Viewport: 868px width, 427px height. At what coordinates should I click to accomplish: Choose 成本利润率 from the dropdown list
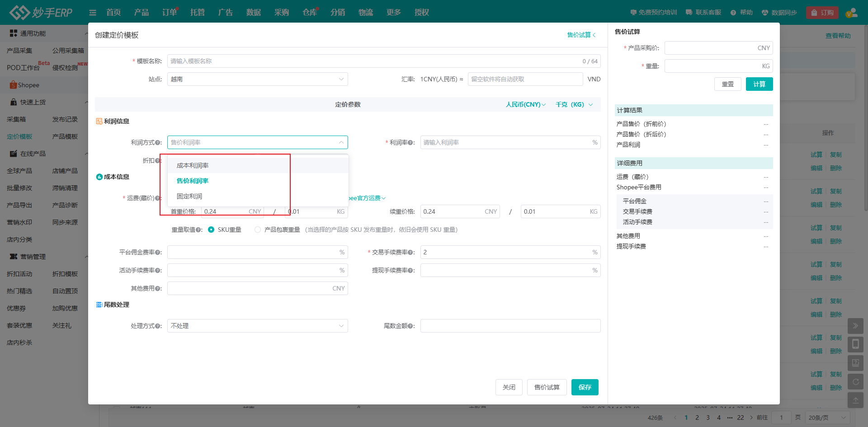(x=193, y=166)
